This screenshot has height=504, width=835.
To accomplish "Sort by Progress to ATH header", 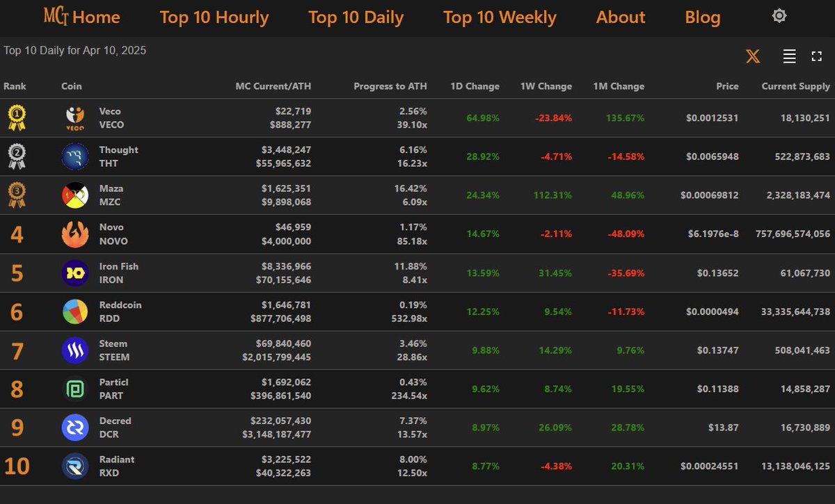I will [390, 86].
